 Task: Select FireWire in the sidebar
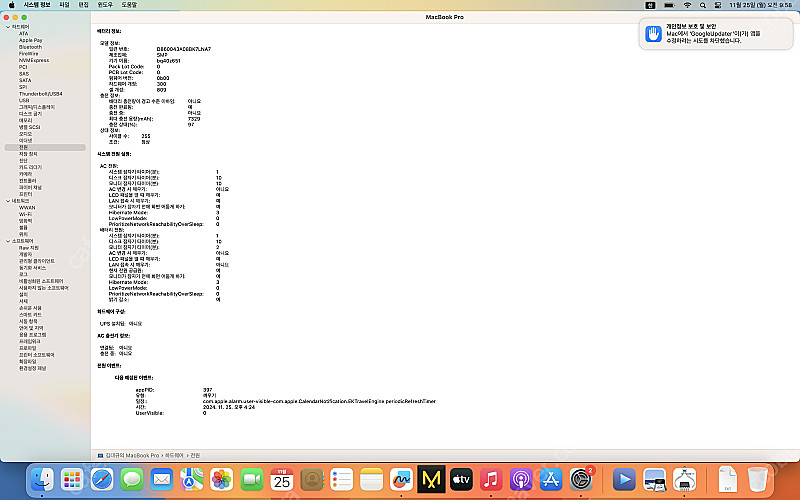click(29, 54)
